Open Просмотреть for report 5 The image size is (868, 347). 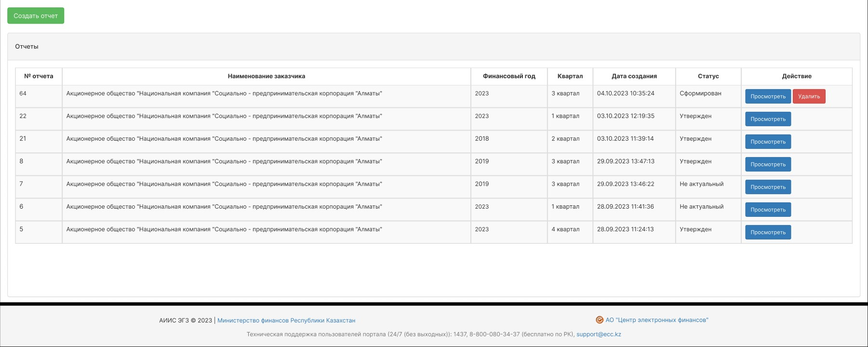coord(768,232)
